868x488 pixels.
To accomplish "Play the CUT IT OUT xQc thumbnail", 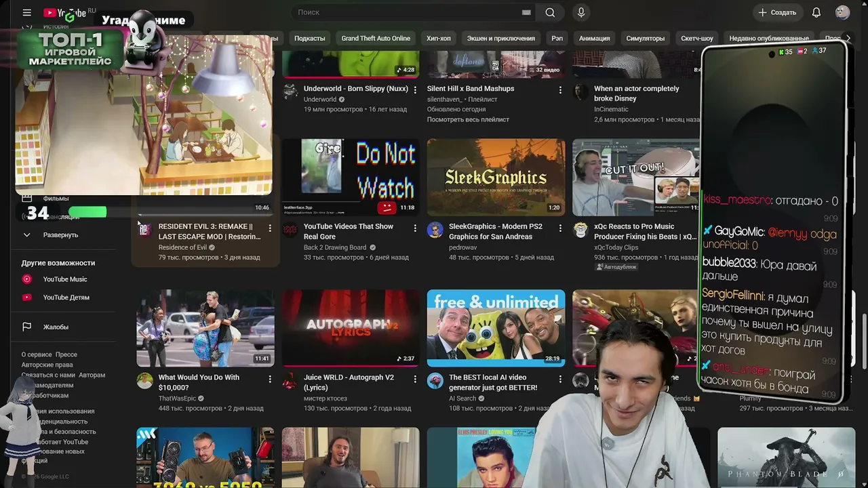I will point(636,178).
